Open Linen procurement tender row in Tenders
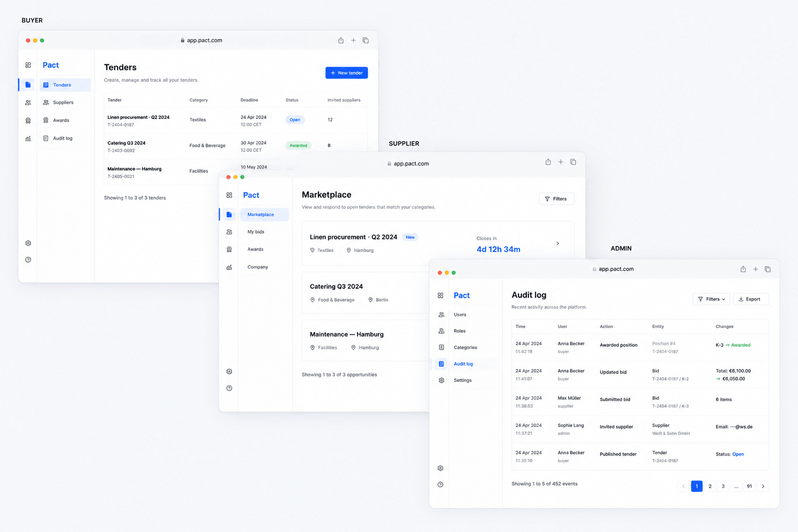 click(x=236, y=121)
